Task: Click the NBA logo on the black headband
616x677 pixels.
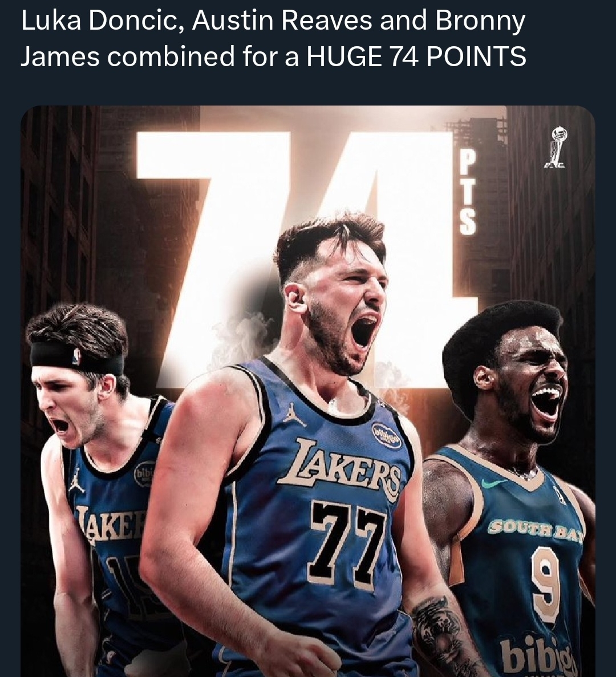Action: (77, 356)
